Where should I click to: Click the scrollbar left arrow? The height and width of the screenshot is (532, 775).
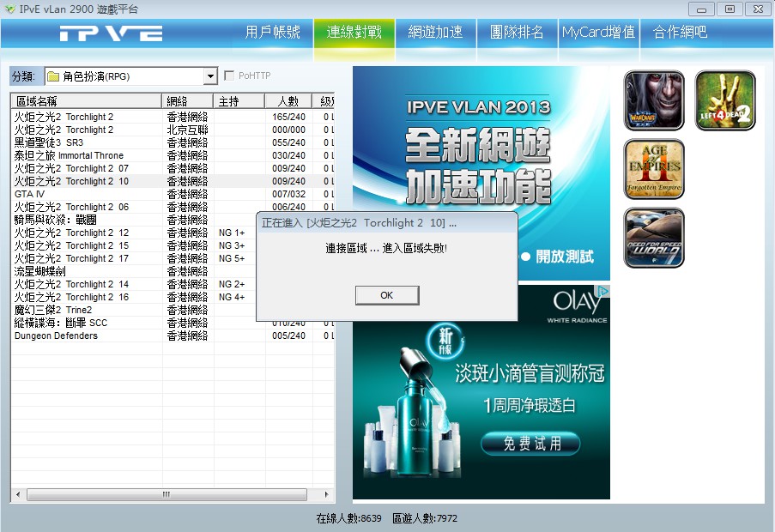[x=18, y=494]
